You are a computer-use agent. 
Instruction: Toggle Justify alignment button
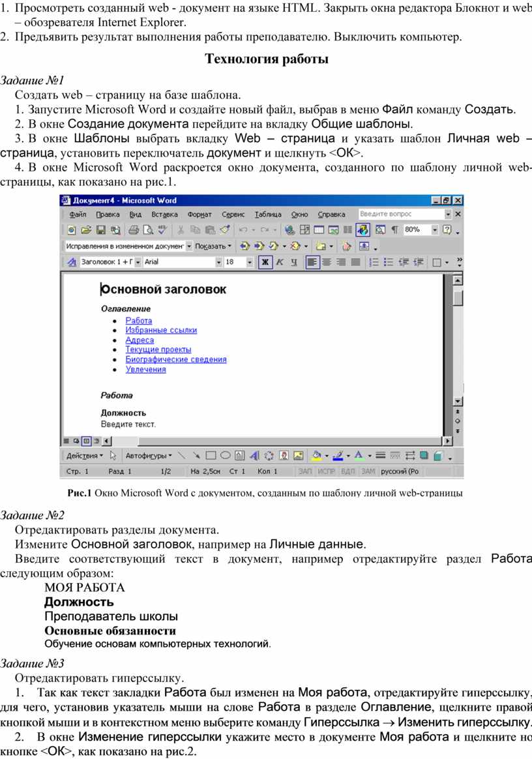355,262
